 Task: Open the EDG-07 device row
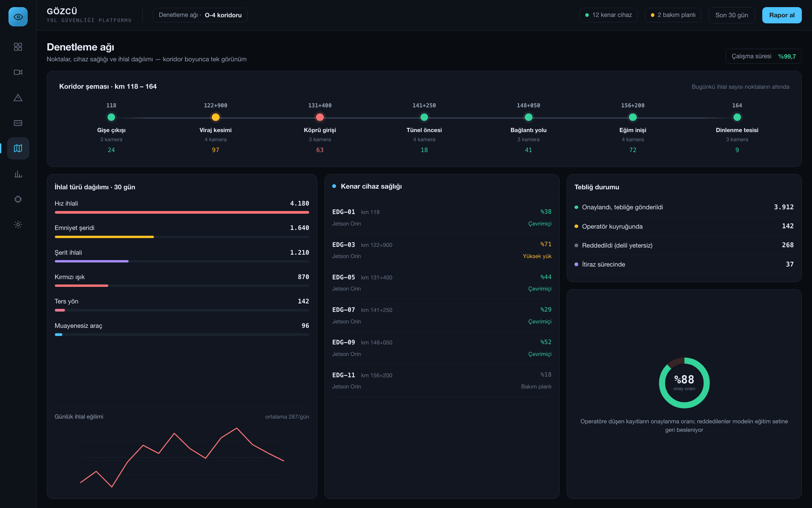coord(442,315)
